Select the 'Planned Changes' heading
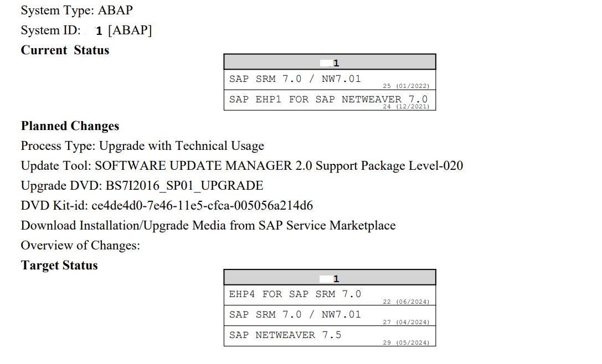This screenshot has width=602, height=364. click(x=70, y=126)
